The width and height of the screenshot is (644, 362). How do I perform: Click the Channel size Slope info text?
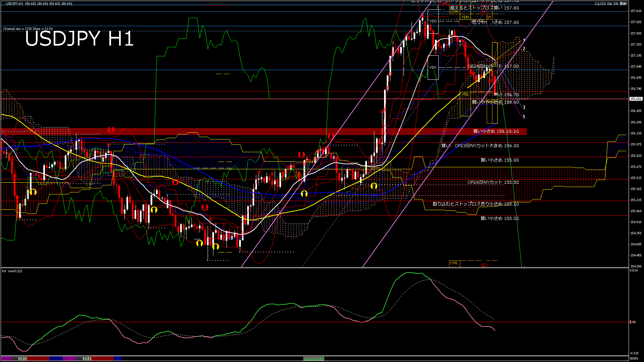28,29
